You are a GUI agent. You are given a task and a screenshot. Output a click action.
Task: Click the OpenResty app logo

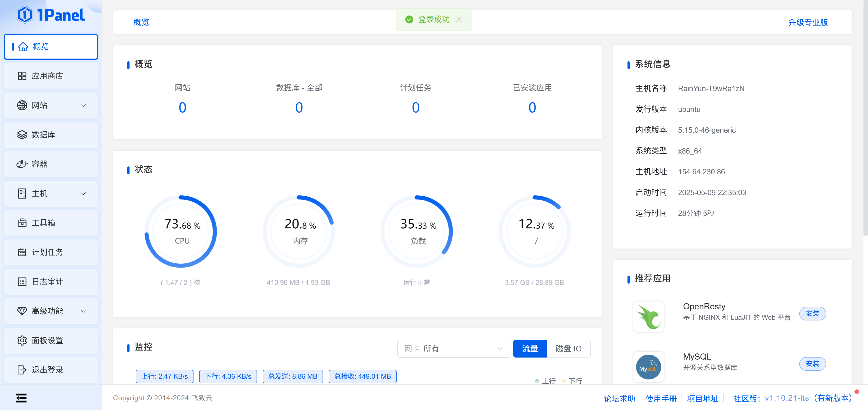pos(648,317)
